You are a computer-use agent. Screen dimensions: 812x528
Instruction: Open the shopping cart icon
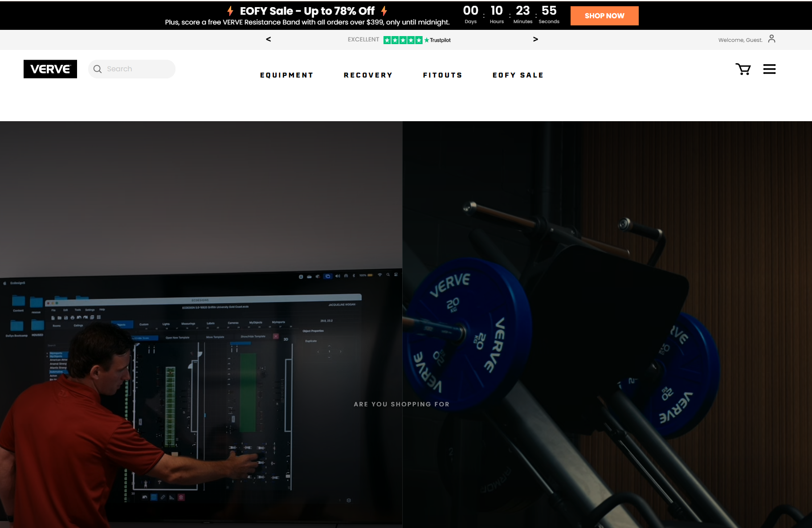(x=743, y=69)
